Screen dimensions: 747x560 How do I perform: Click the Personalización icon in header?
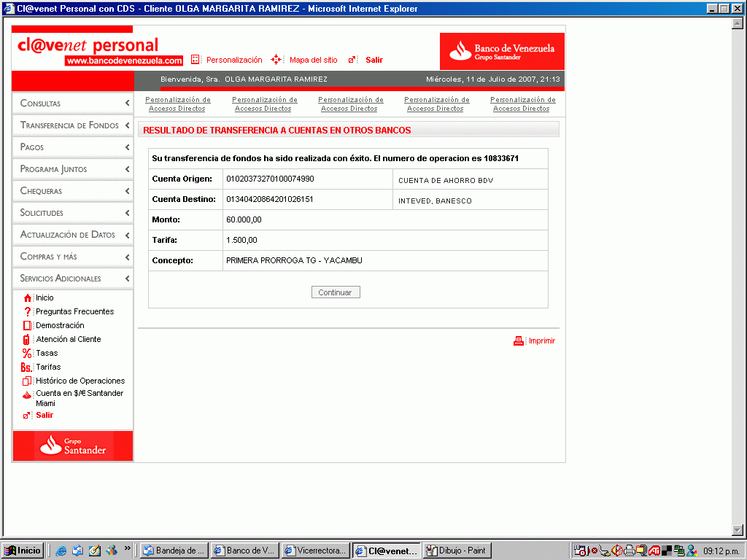(195, 60)
